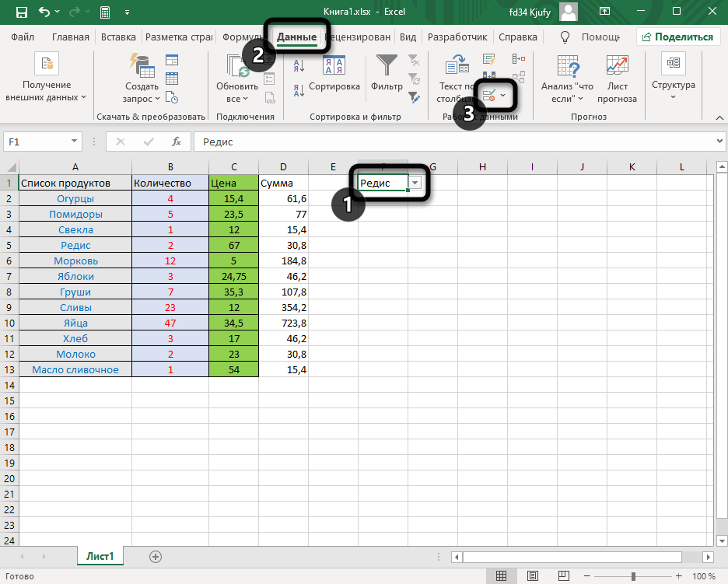Click the Save icon in title bar
The height and width of the screenshot is (584, 728).
21,12
